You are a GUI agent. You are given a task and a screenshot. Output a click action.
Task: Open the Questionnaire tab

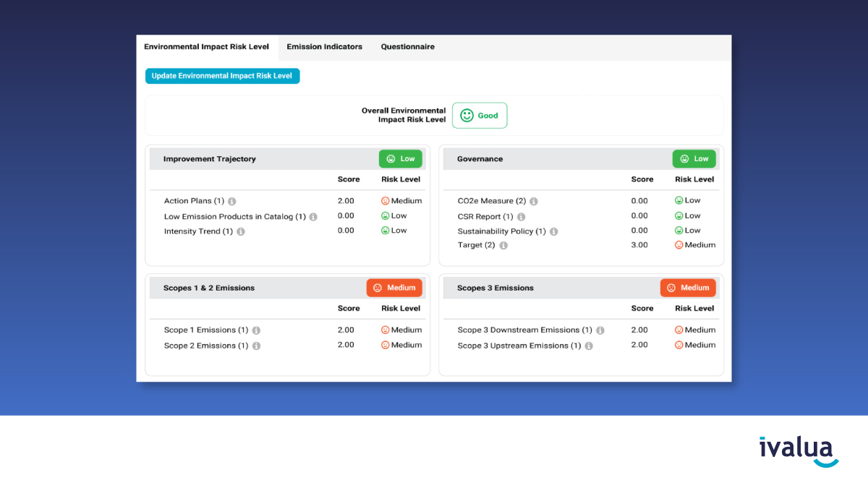pos(408,47)
